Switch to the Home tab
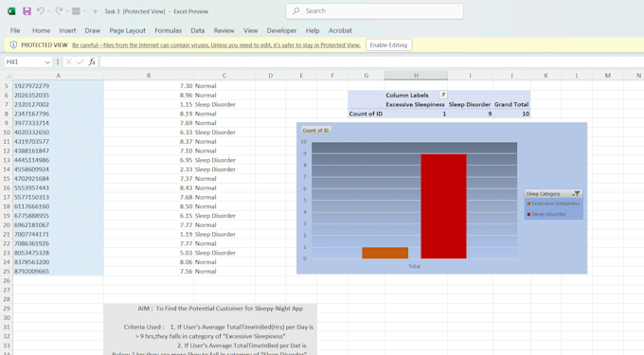 click(x=41, y=30)
